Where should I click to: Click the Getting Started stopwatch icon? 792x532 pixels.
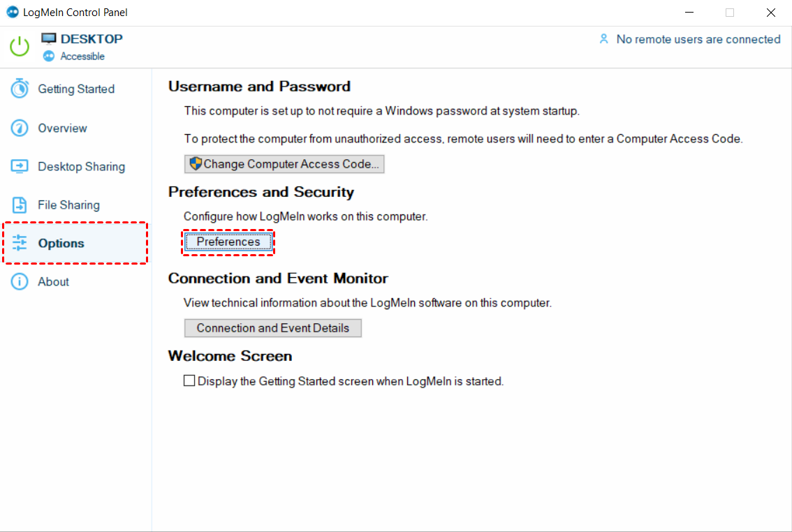[20, 89]
